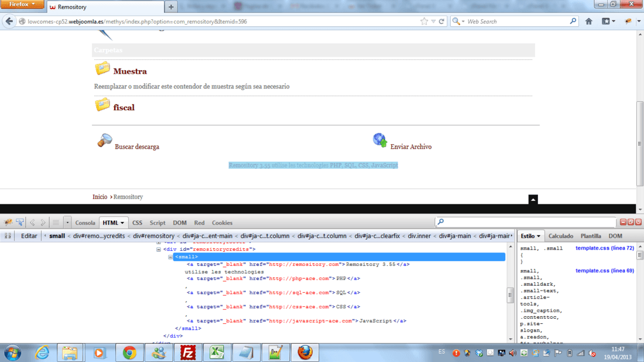Go back one page in Firefox
This screenshot has height=362, width=644.
coord(9,21)
